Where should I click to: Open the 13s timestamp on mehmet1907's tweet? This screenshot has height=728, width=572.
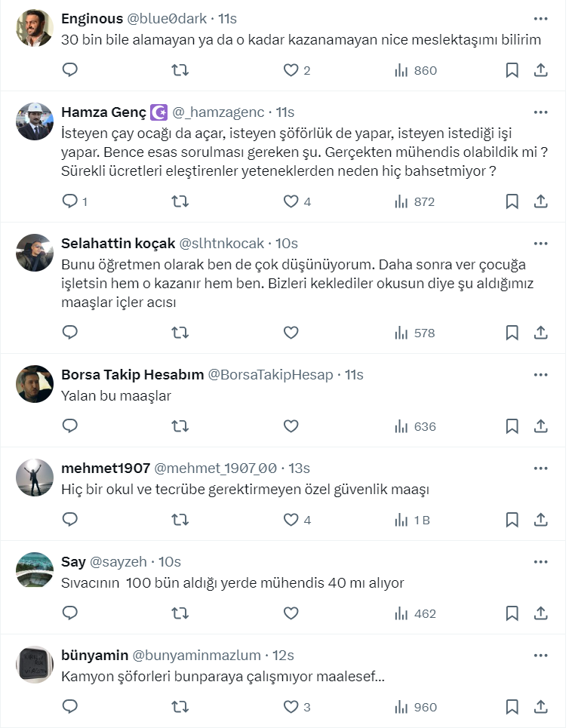[298, 468]
